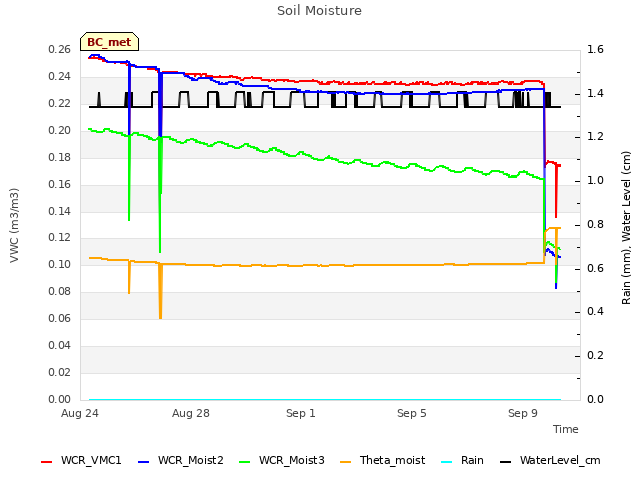Click the Sep 9 date tick label
Image resolution: width=640 pixels, height=480 pixels.
pos(522,413)
